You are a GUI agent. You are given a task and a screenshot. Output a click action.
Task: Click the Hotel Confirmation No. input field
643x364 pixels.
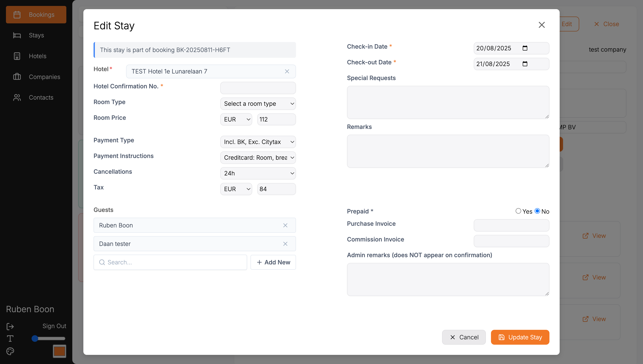pos(258,88)
